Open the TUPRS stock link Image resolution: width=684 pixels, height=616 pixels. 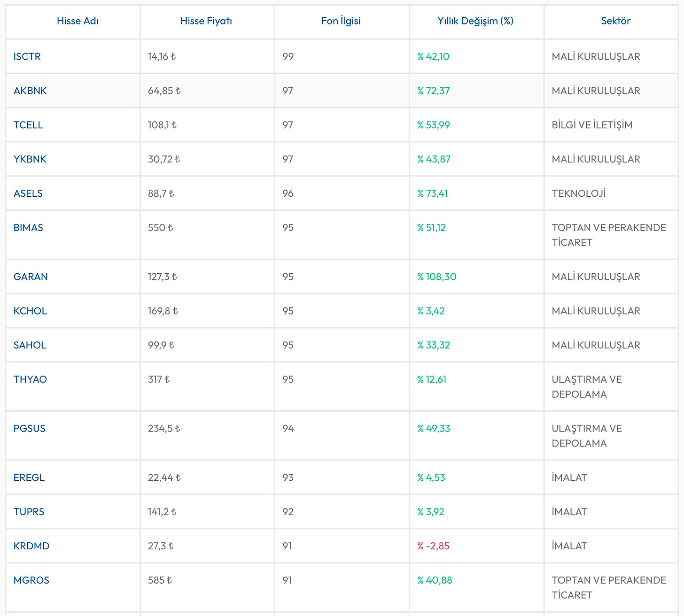(x=29, y=512)
